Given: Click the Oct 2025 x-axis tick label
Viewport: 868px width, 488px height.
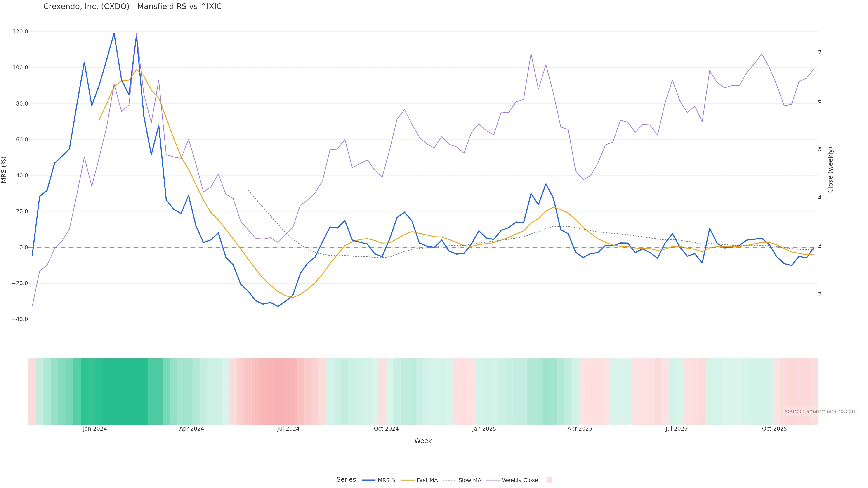Looking at the screenshot, I should pos(774,429).
